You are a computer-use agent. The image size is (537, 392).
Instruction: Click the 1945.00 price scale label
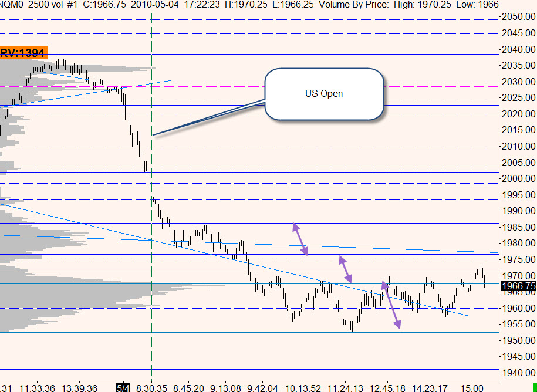click(518, 357)
